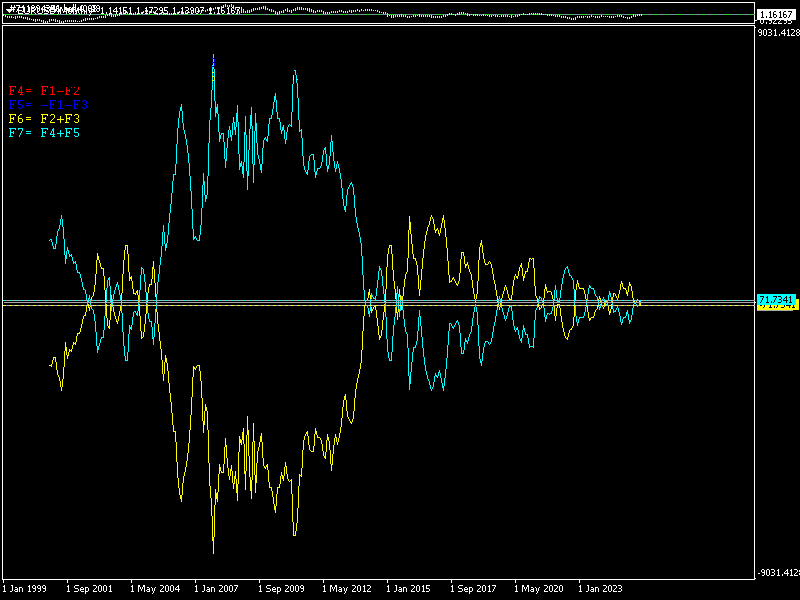Viewport: 800px width, 600px height.
Task: Click the 1 May 2012 date label
Action: pyautogui.click(x=347, y=589)
